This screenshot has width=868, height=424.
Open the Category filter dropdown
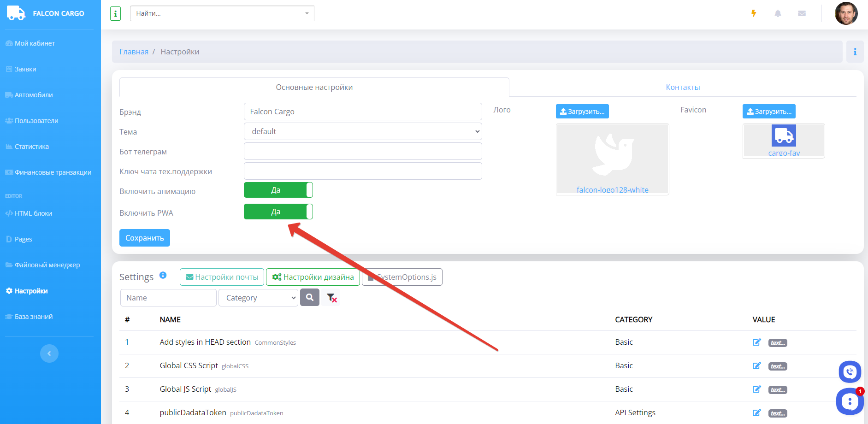click(x=258, y=298)
